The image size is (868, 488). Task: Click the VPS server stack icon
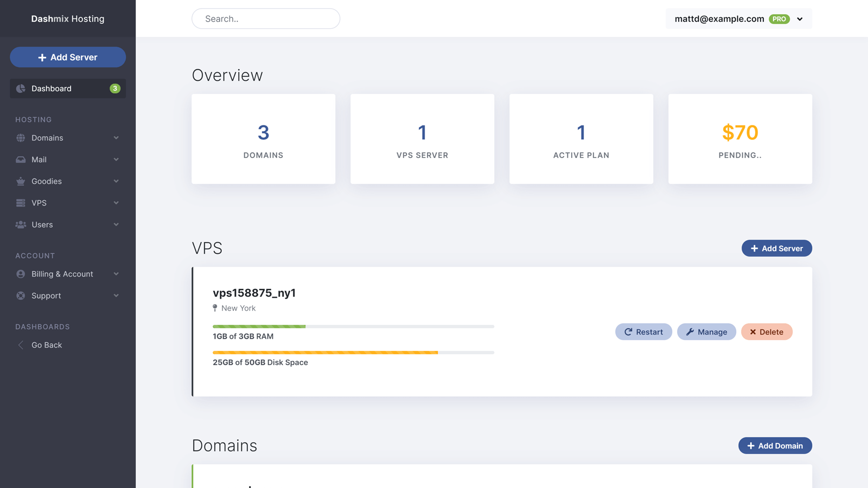pyautogui.click(x=21, y=203)
